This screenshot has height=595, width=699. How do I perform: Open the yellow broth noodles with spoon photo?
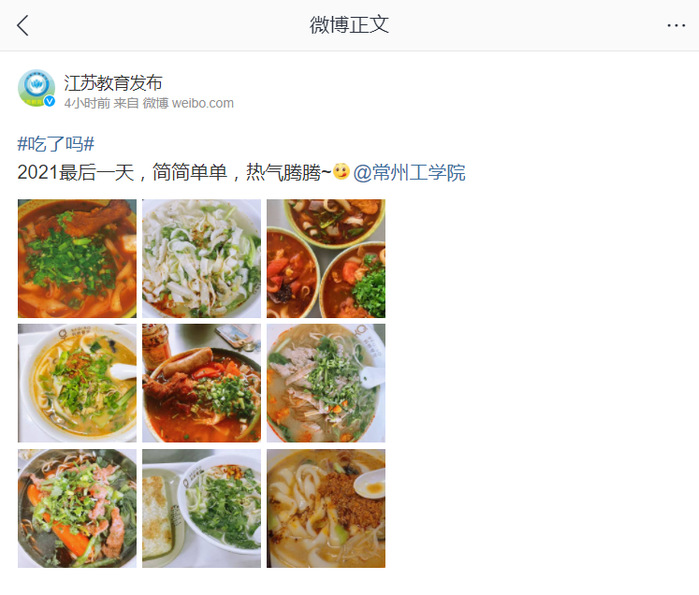(77, 383)
